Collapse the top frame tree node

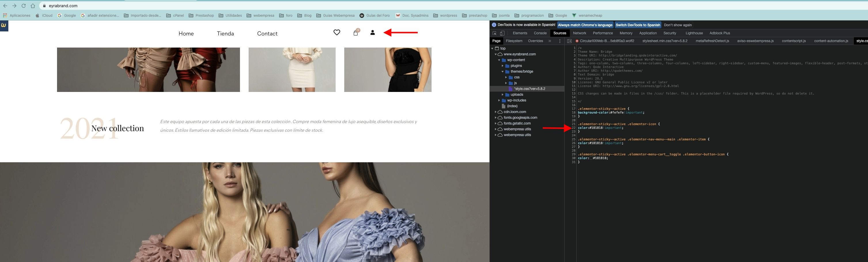492,48
